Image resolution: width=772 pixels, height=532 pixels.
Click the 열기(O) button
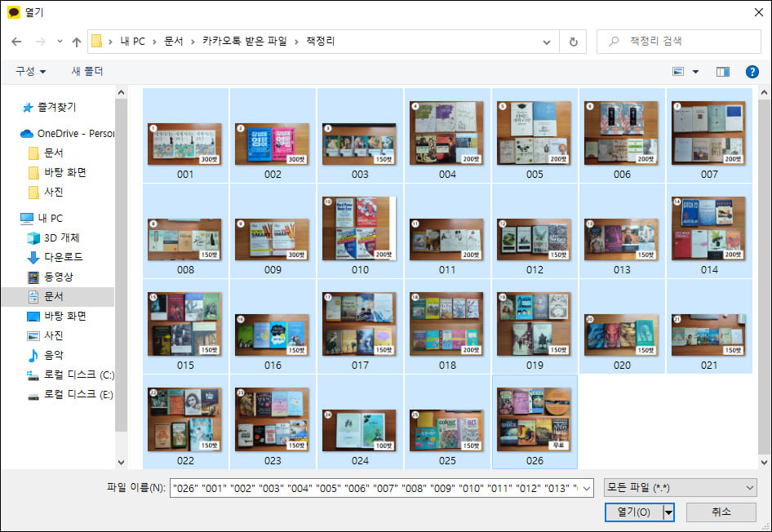click(x=634, y=512)
